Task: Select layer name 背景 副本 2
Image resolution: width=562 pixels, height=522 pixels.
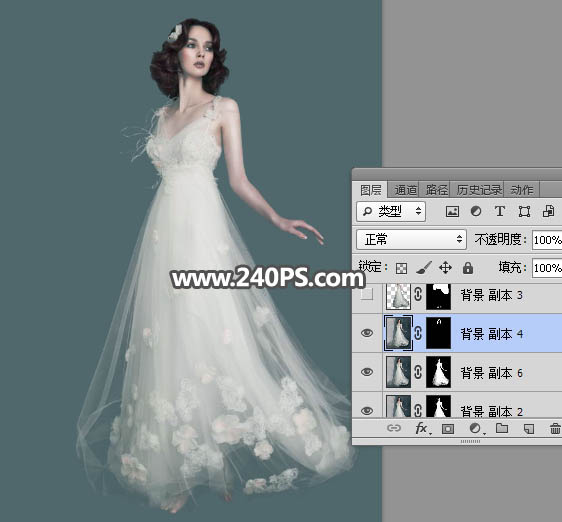Action: 491,411
